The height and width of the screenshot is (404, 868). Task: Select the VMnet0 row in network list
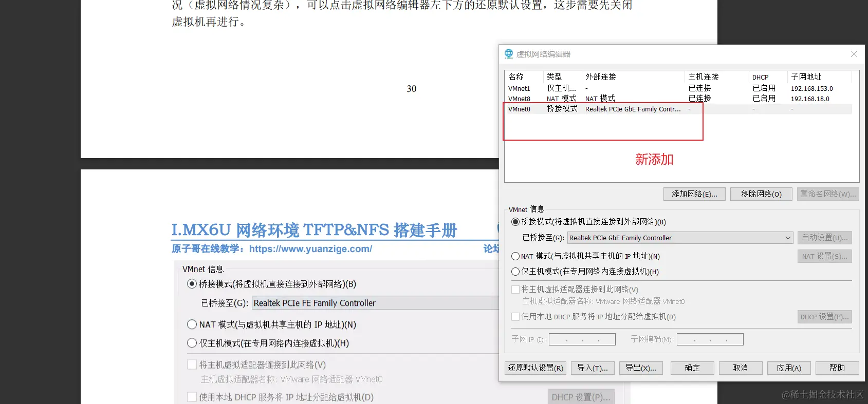coord(678,109)
